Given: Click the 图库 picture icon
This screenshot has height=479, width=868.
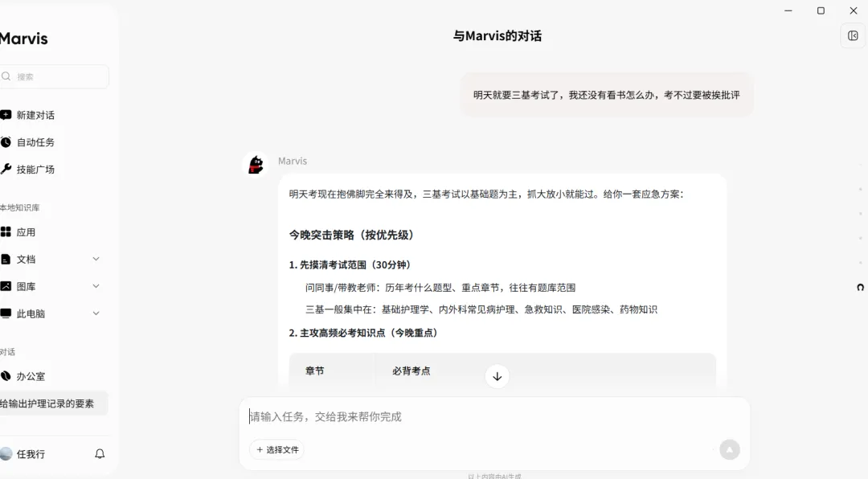Looking at the screenshot, I should (x=6, y=286).
